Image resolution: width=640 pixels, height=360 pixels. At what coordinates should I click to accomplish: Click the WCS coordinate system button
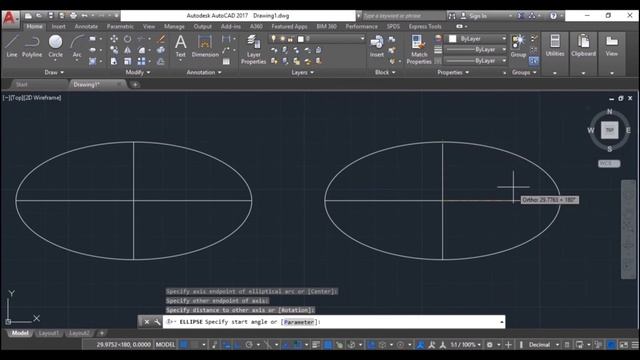[x=609, y=163]
